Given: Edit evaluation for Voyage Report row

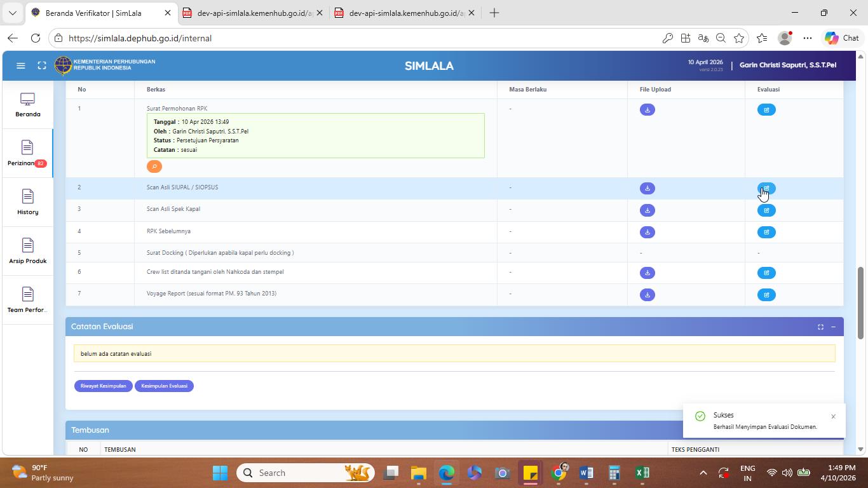Looking at the screenshot, I should [766, 295].
